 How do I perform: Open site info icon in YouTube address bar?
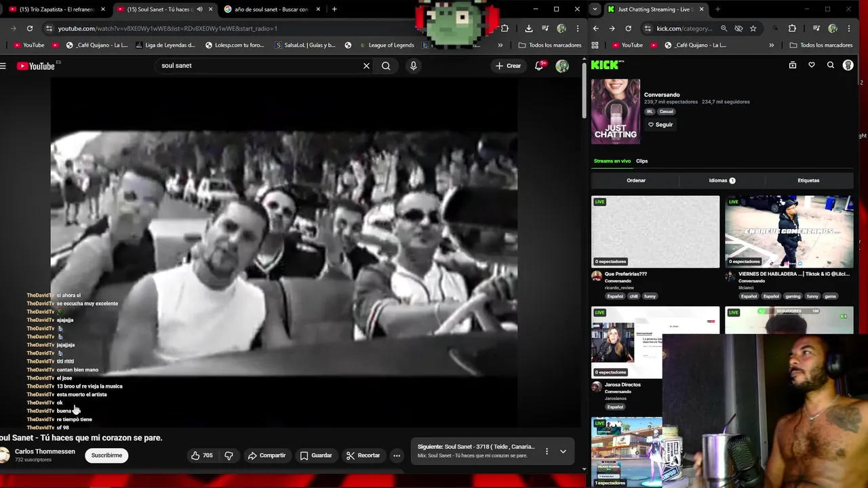[48, 28]
